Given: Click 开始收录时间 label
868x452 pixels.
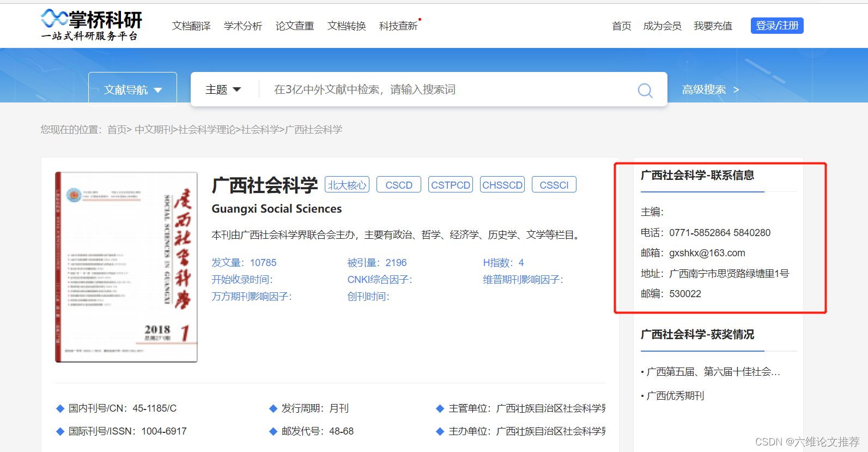Looking at the screenshot, I should click(242, 280).
